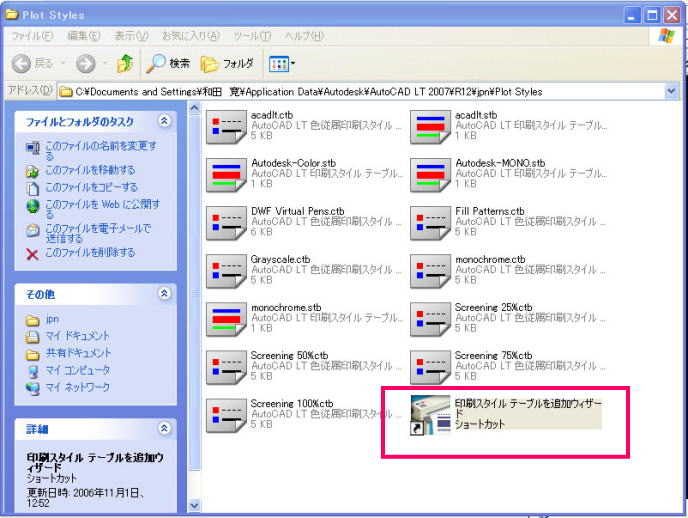
Task: Select the Screening 75%.ctb file icon
Action: click(x=430, y=367)
